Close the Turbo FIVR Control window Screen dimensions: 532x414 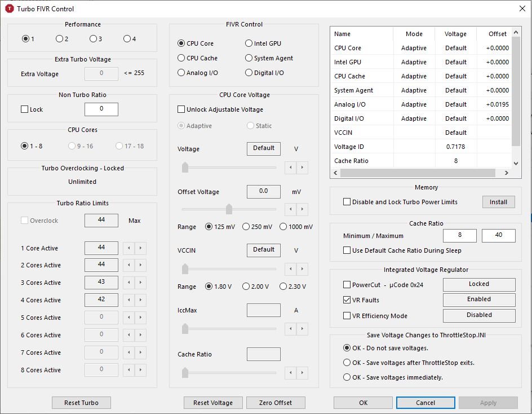pos(522,8)
